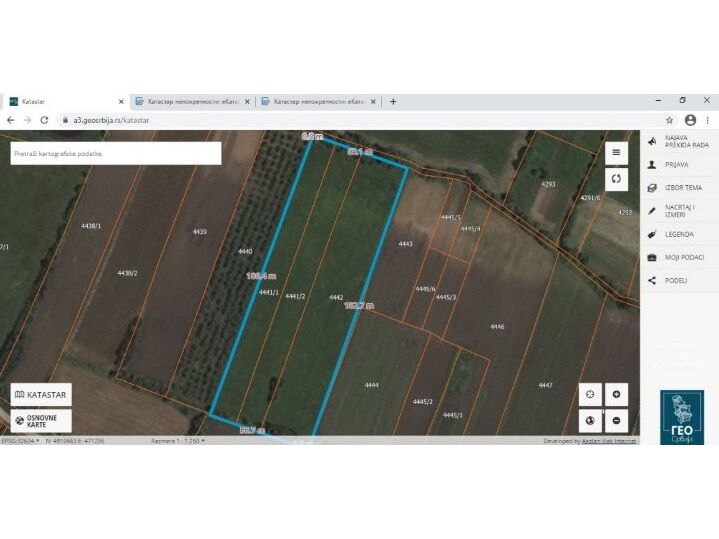Click the PRIJAVA login button
The image size is (719, 539).
[676, 164]
